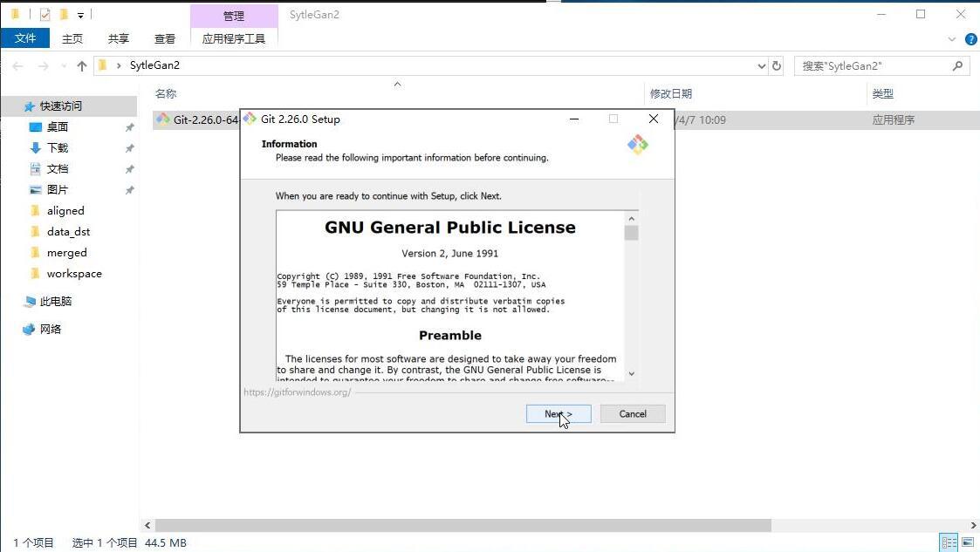Expand the breadcrumb chevron before SytleGan2

(x=118, y=65)
